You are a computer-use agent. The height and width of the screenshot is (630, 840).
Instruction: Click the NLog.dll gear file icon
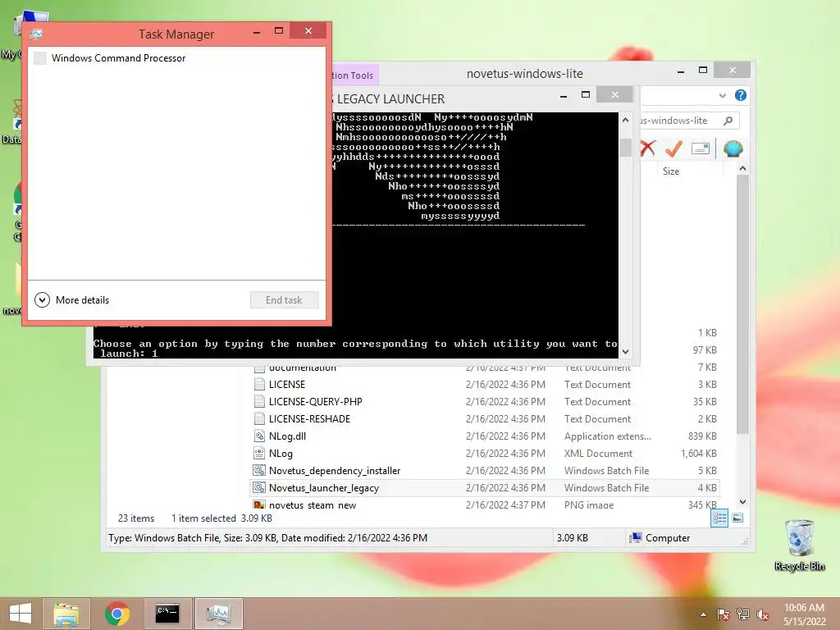pyautogui.click(x=259, y=436)
